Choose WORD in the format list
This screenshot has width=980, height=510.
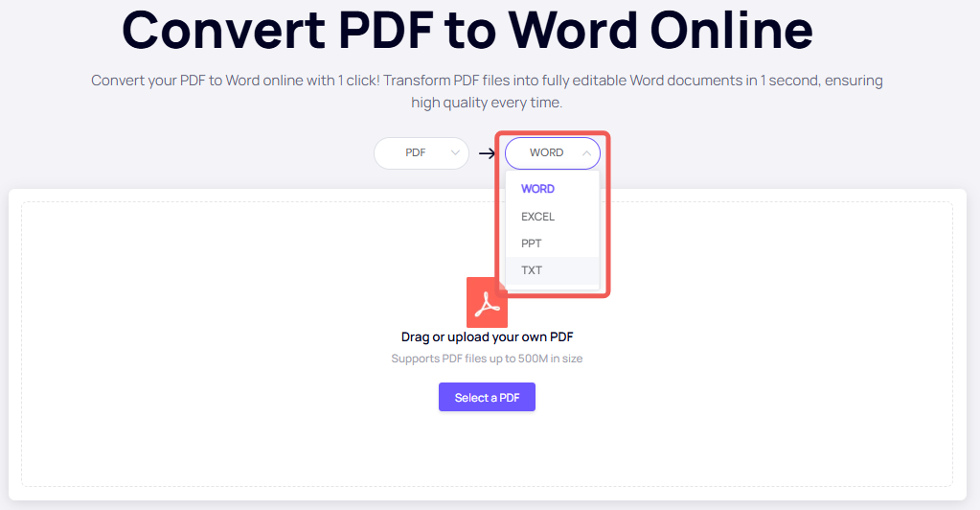552,189
